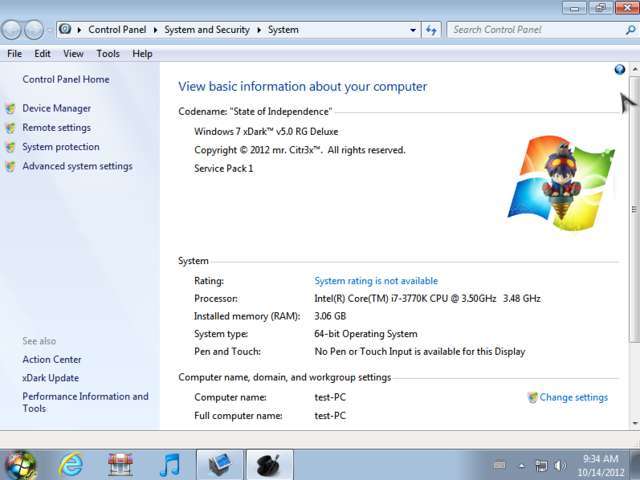Go to Control Panel Home
Viewport: 640px width, 480px height.
66,80
